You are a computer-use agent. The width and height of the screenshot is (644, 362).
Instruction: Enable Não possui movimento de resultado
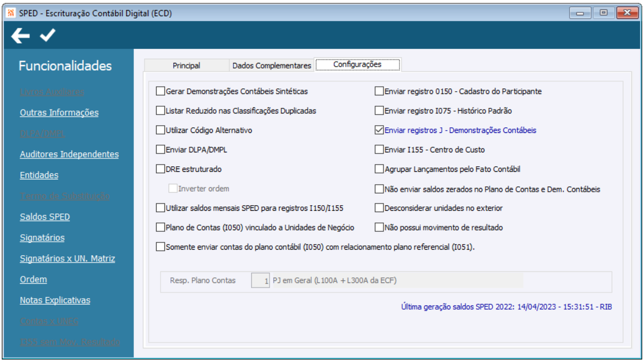(x=379, y=227)
